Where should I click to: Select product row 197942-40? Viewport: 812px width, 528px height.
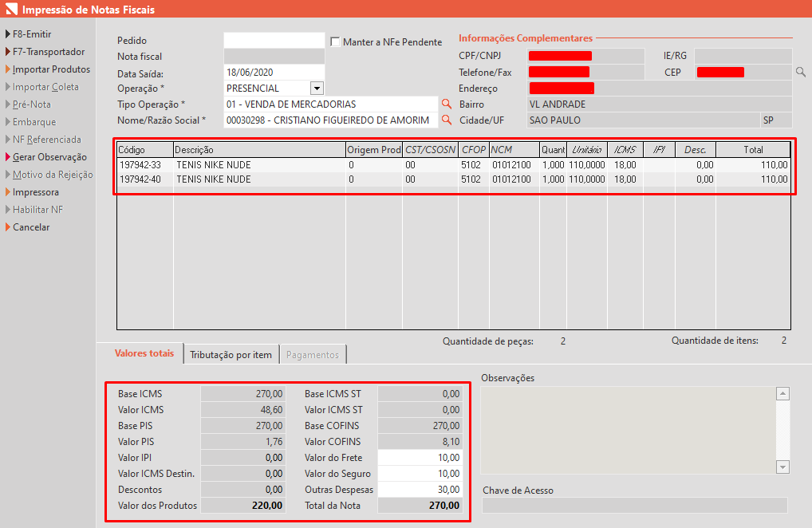point(454,179)
